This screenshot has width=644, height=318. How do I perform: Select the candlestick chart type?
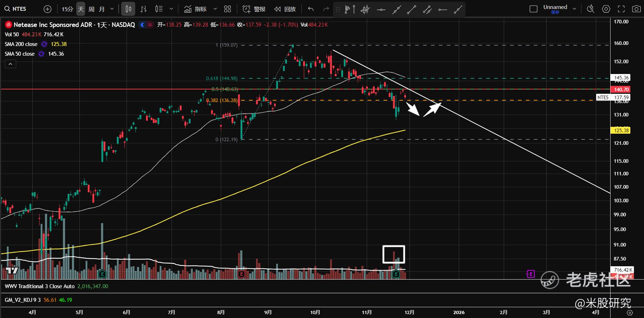point(128,9)
